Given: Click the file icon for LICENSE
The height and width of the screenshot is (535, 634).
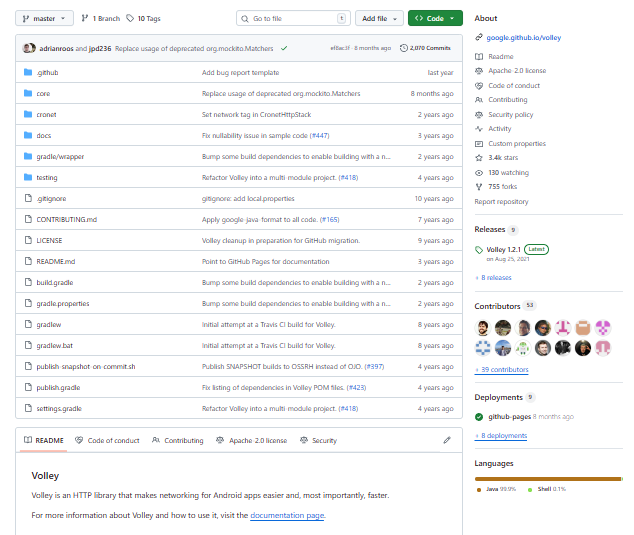Looking at the screenshot, I should pyautogui.click(x=28, y=240).
